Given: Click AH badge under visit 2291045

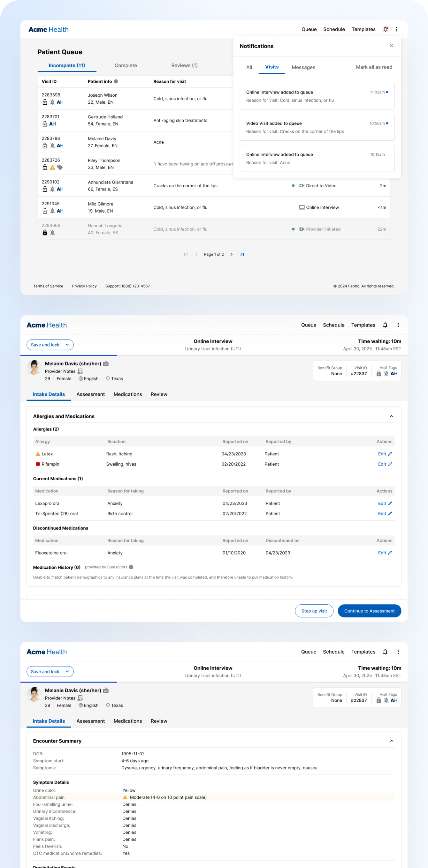Looking at the screenshot, I should pos(60,211).
